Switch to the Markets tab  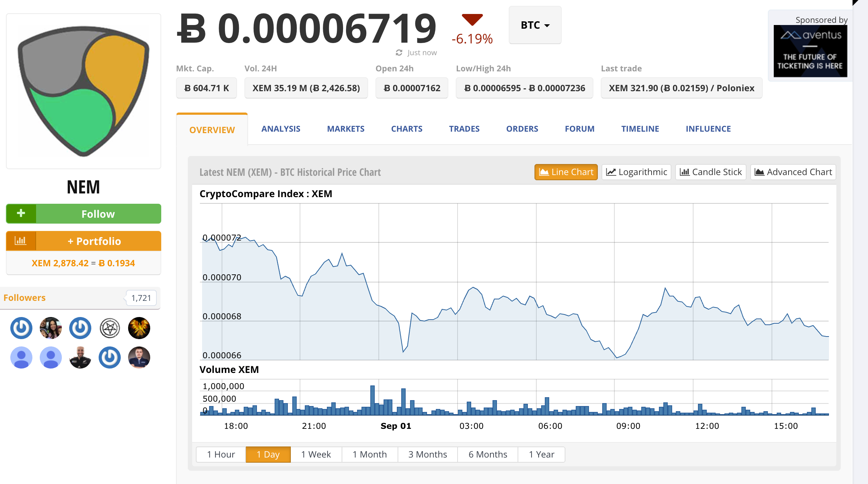[x=346, y=129]
